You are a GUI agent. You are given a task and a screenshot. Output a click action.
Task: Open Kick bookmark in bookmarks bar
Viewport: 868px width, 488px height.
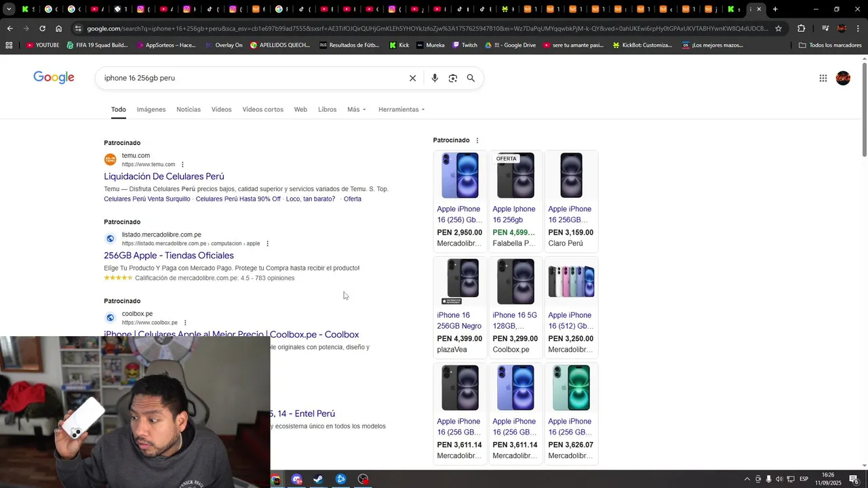(x=399, y=45)
